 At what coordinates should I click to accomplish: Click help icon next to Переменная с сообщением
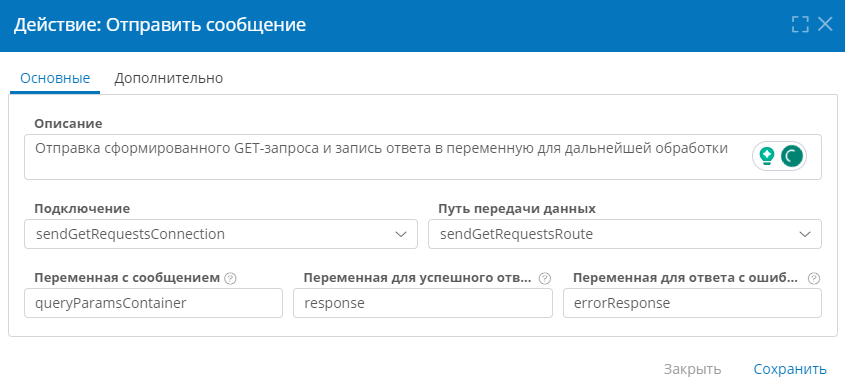click(x=230, y=278)
